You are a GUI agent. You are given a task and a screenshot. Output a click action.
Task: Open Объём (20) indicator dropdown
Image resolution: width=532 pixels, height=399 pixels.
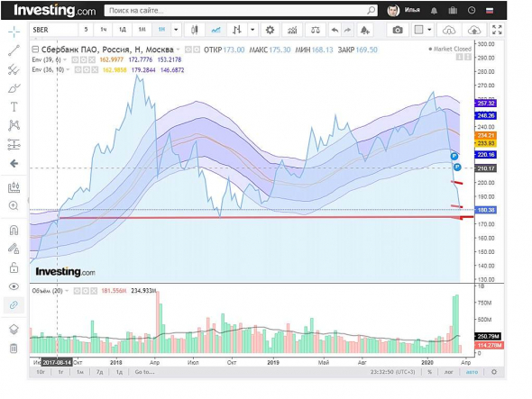(67, 291)
